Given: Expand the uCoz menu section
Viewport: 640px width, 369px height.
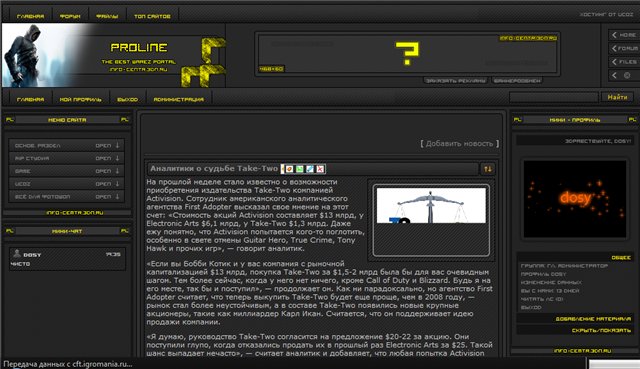Looking at the screenshot, I should point(67,184).
